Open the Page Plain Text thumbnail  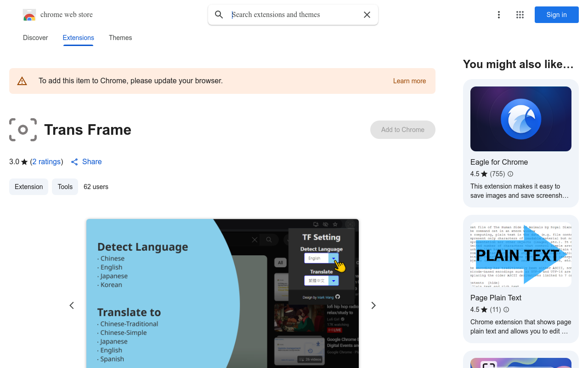point(521,255)
